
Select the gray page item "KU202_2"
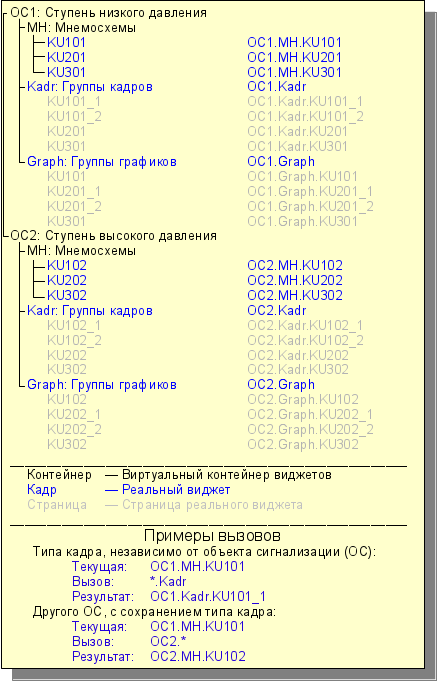coord(74,430)
